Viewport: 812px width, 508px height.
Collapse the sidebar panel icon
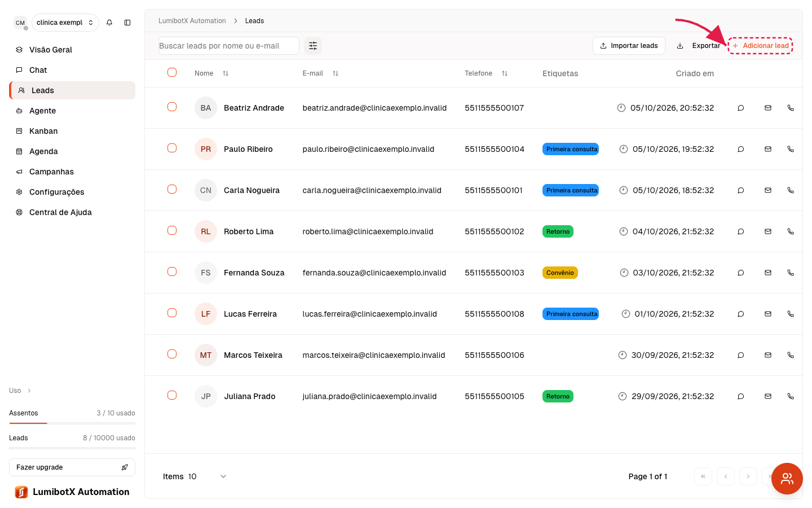coord(127,23)
